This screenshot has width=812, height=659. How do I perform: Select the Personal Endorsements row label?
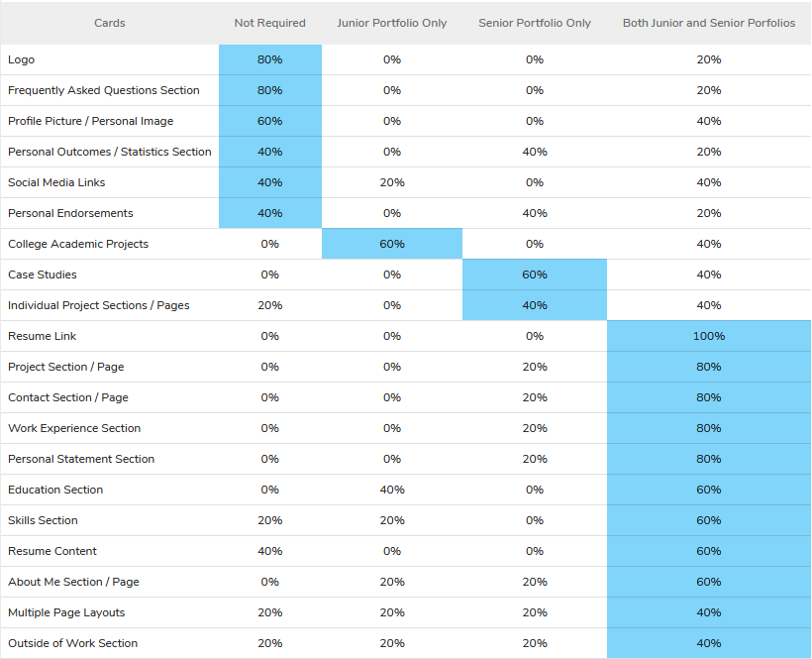click(70, 213)
